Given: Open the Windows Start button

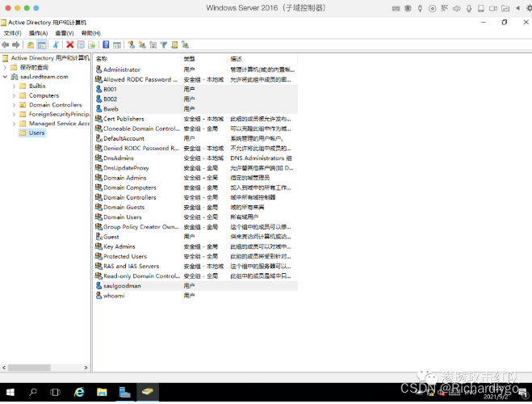Looking at the screenshot, I should (10, 393).
